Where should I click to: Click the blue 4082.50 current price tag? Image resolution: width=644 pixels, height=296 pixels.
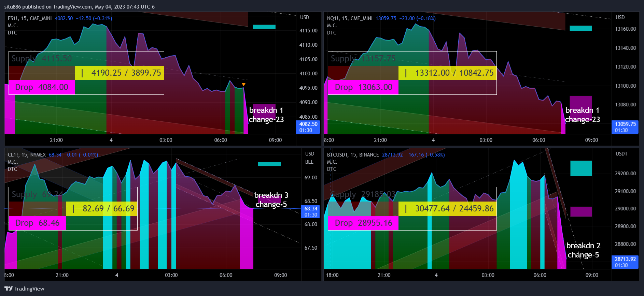click(x=308, y=127)
